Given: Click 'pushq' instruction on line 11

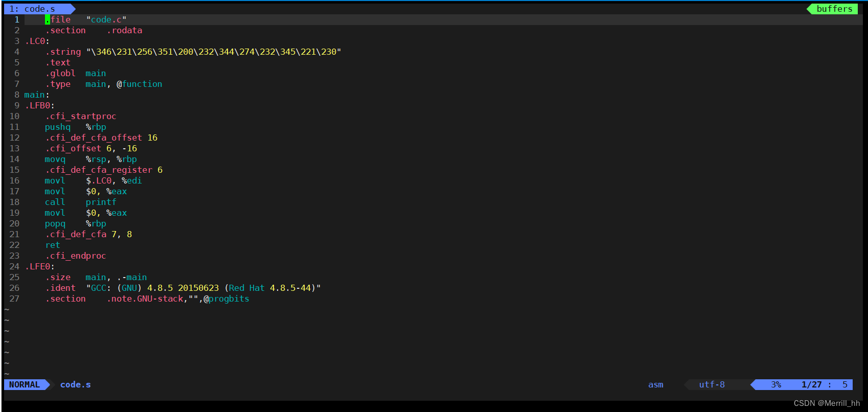Looking at the screenshot, I should (58, 127).
